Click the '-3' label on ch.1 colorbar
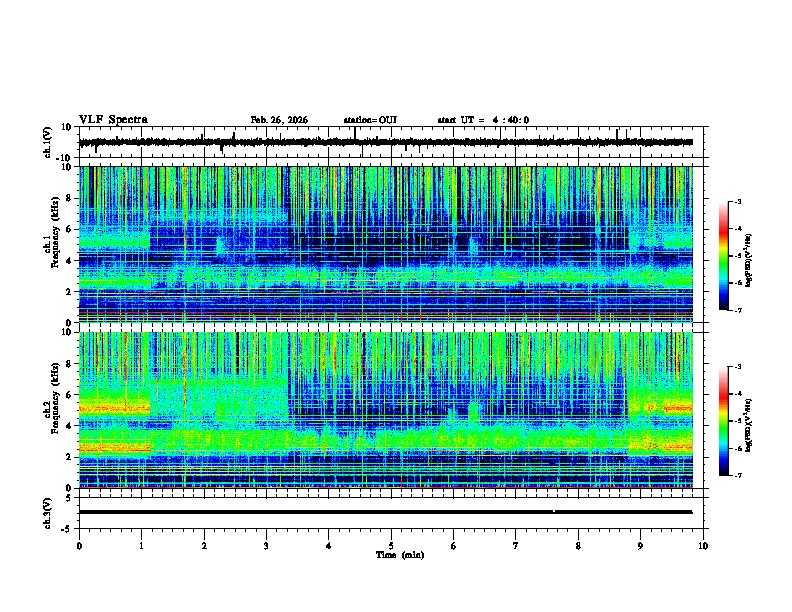792x612 pixels. click(x=738, y=201)
